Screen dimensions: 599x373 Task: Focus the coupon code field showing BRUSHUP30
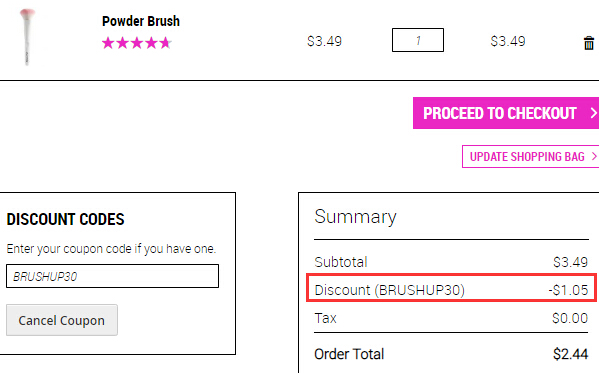click(112, 276)
